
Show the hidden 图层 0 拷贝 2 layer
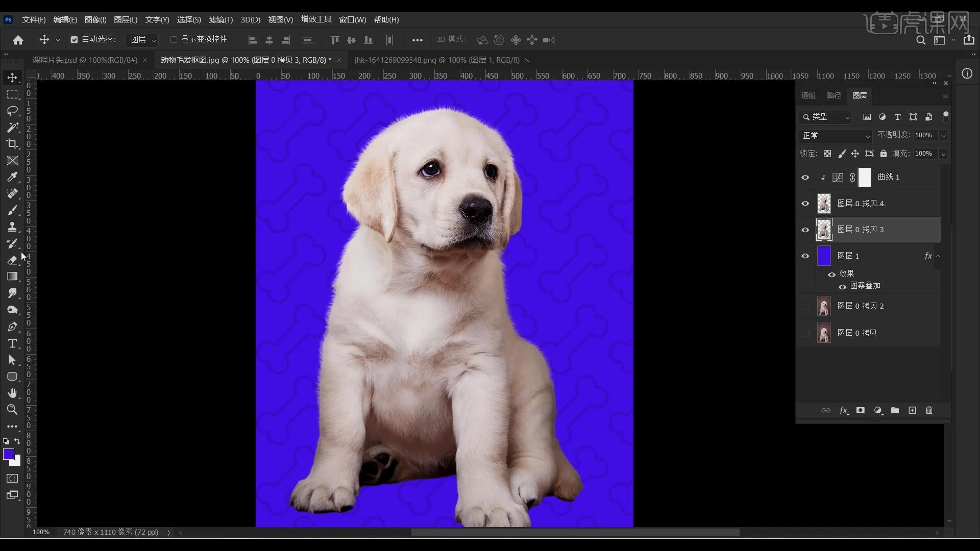(805, 306)
